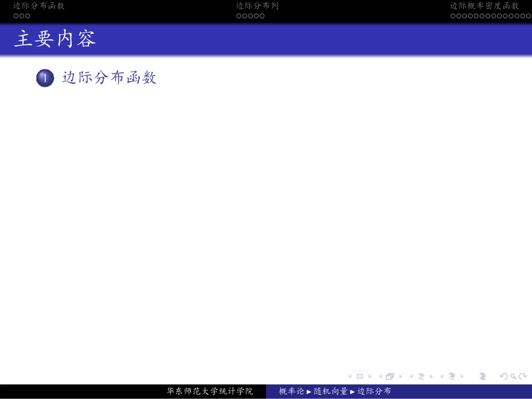Screen dimensions: 532x399
Task: Click the single-frame square navigation icon
Action: (x=360, y=375)
